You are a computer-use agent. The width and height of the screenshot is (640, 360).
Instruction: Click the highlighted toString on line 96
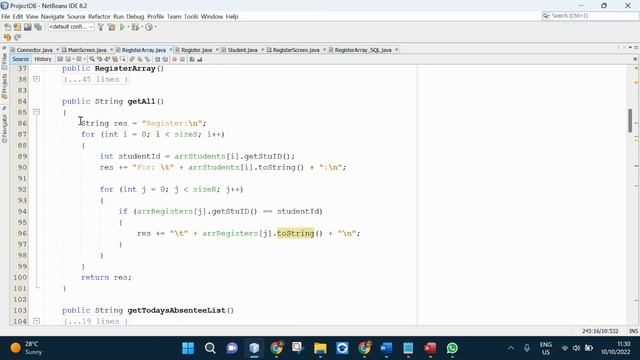296,233
